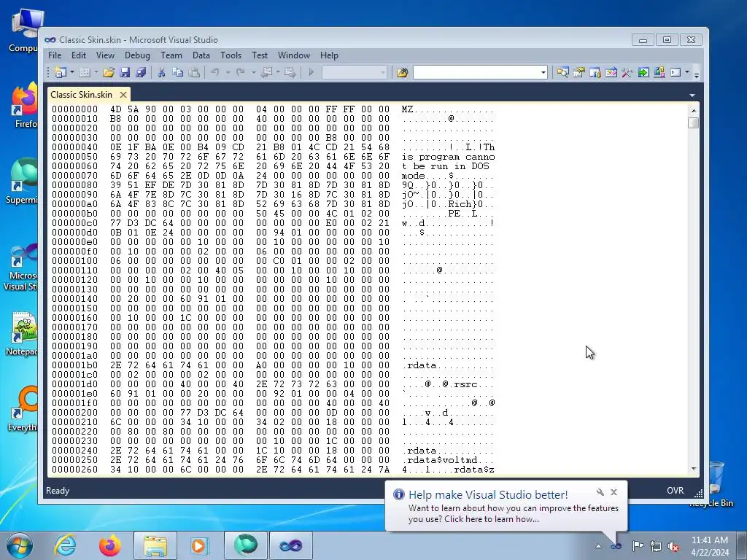Save the file with the floppy disk icon
This screenshot has height=560, width=747.
[x=125, y=72]
